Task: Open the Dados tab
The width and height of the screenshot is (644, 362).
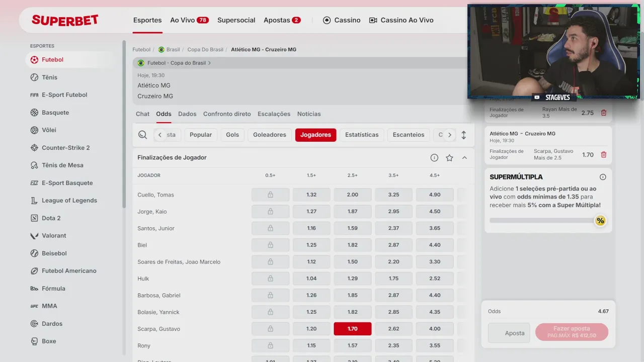Action: coord(187,114)
